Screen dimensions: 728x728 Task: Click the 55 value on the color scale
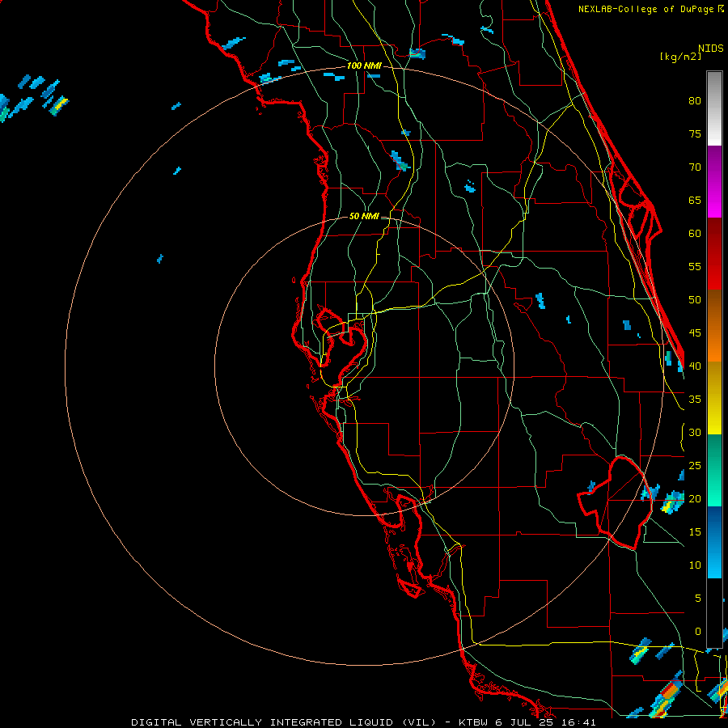695,266
